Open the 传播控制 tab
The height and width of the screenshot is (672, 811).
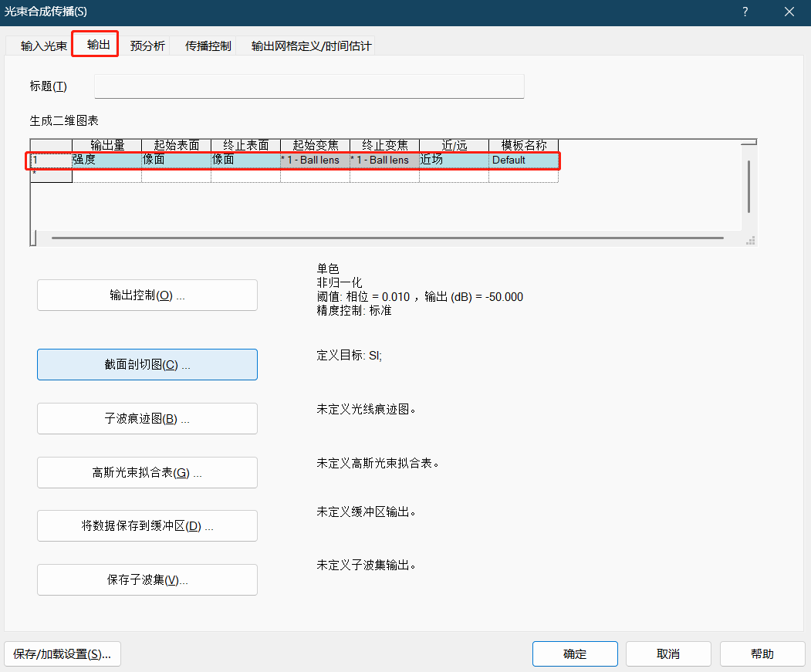[207, 46]
